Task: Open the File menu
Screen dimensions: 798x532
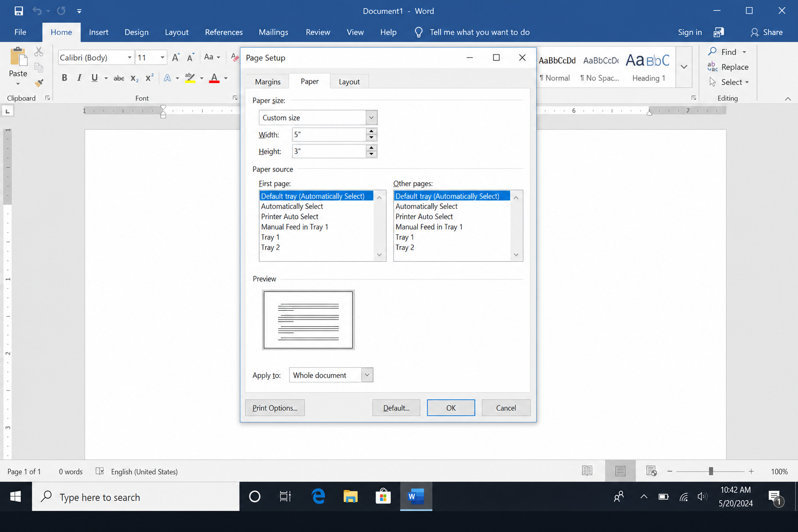Action: tap(20, 32)
